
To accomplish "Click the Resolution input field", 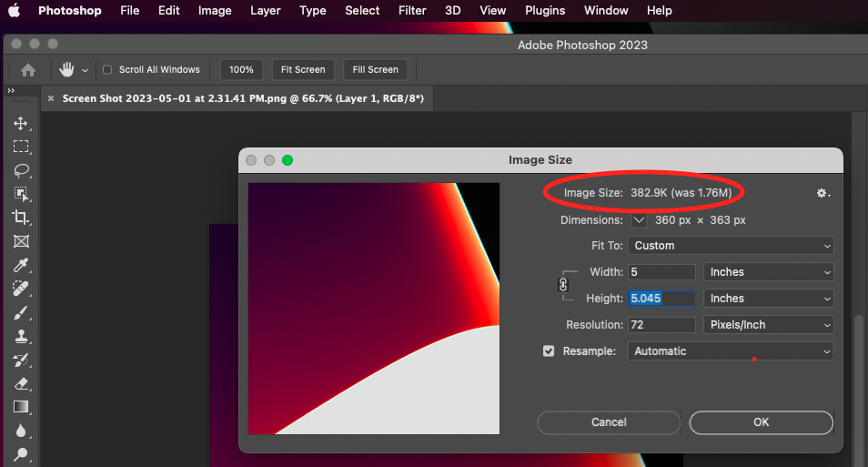I will [x=661, y=325].
